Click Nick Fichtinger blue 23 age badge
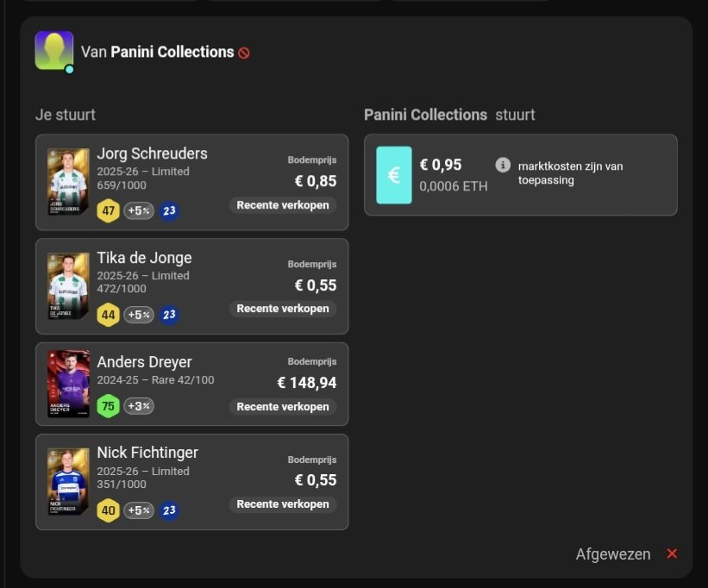Screen dimensions: 708x588 point(169,510)
